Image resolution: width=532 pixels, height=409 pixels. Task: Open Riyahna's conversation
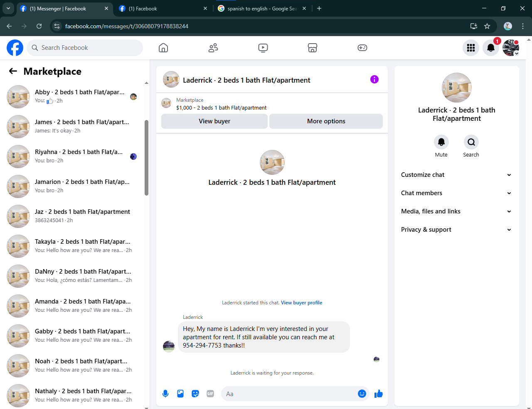click(73, 157)
